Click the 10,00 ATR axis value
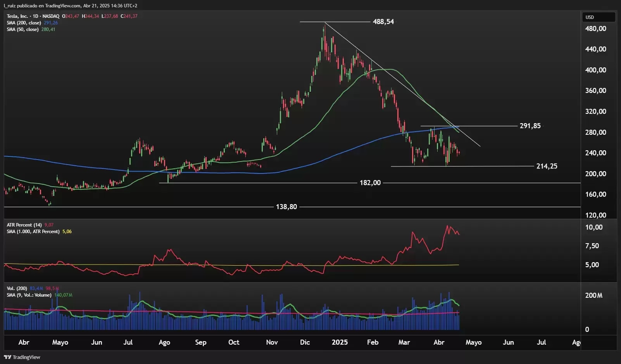Screen dimensions: 621x364 [594, 227]
